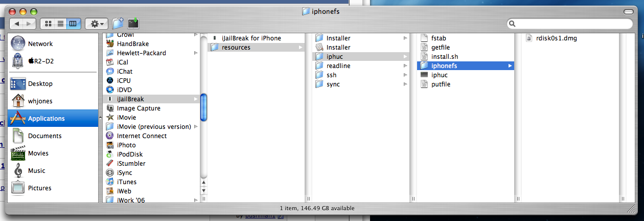This screenshot has height=221, width=644.
Task: Expand the sync folder arrow
Action: pyautogui.click(x=405, y=84)
